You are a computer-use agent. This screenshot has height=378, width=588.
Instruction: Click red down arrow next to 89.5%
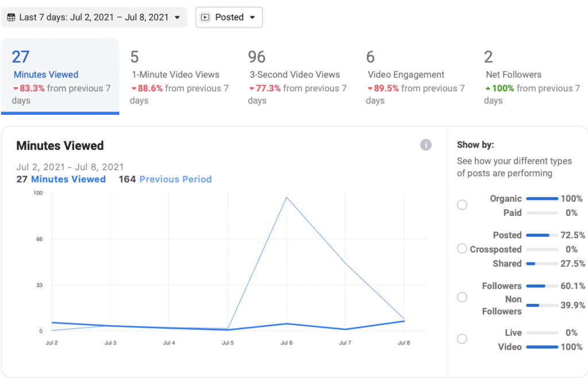pyautogui.click(x=370, y=89)
